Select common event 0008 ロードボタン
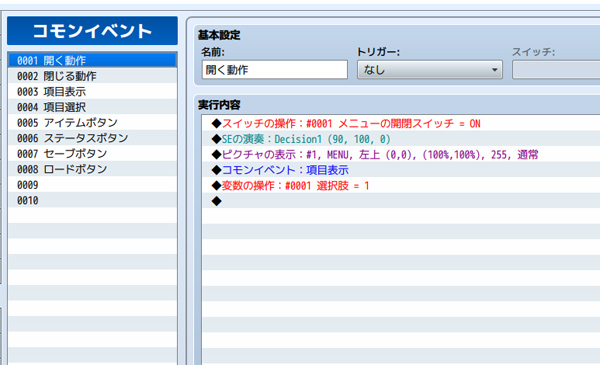 pyautogui.click(x=92, y=169)
